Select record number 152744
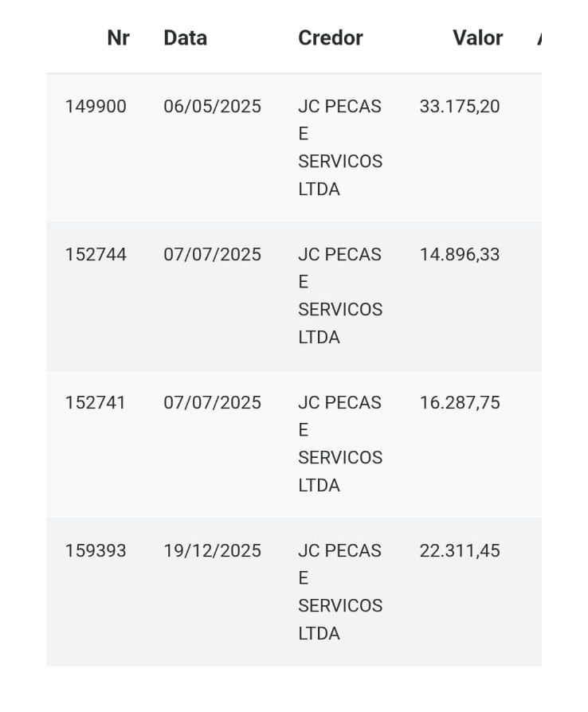The height and width of the screenshot is (712, 588). [96, 254]
